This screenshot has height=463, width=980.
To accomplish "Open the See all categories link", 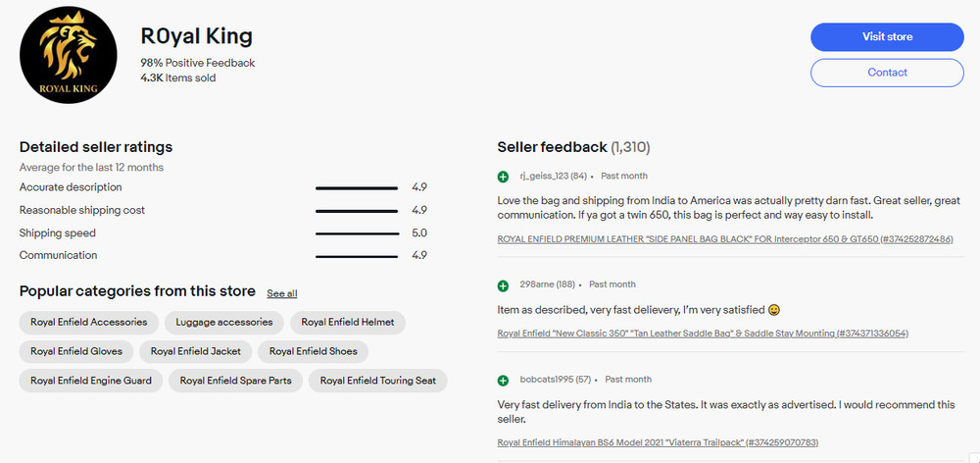I will pyautogui.click(x=281, y=293).
